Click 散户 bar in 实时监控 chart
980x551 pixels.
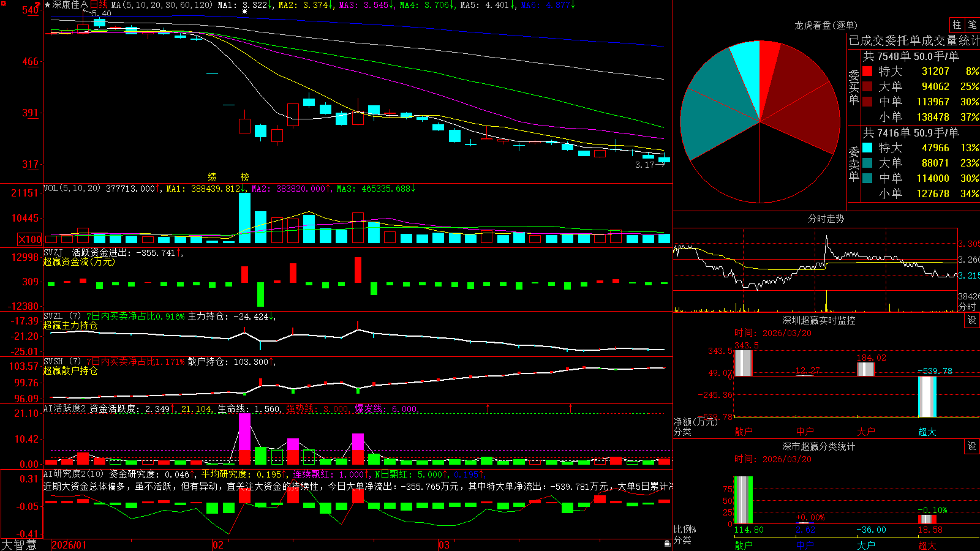tap(743, 362)
